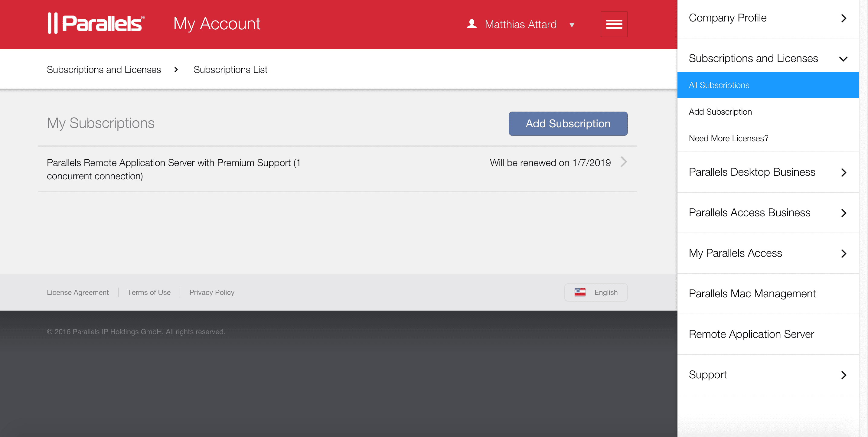
Task: Expand Company Profile chevron arrow
Action: (x=844, y=18)
